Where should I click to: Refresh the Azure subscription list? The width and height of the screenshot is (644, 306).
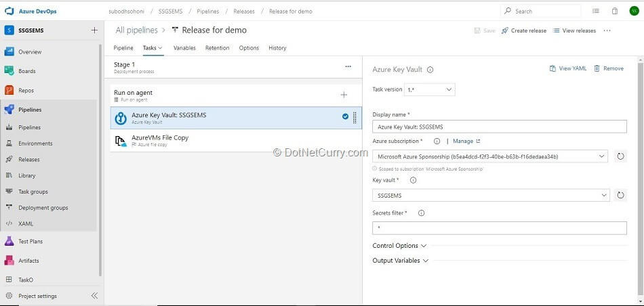(620, 156)
